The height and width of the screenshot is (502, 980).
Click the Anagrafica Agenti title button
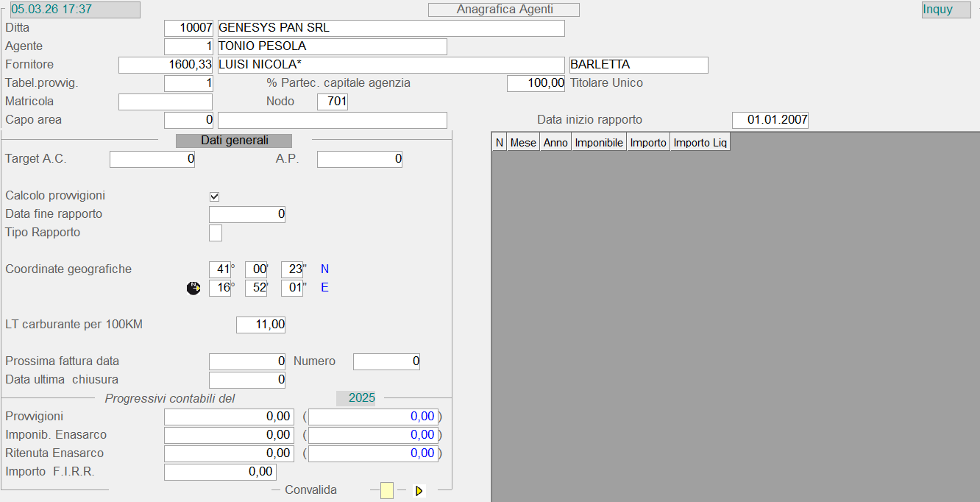(x=504, y=10)
